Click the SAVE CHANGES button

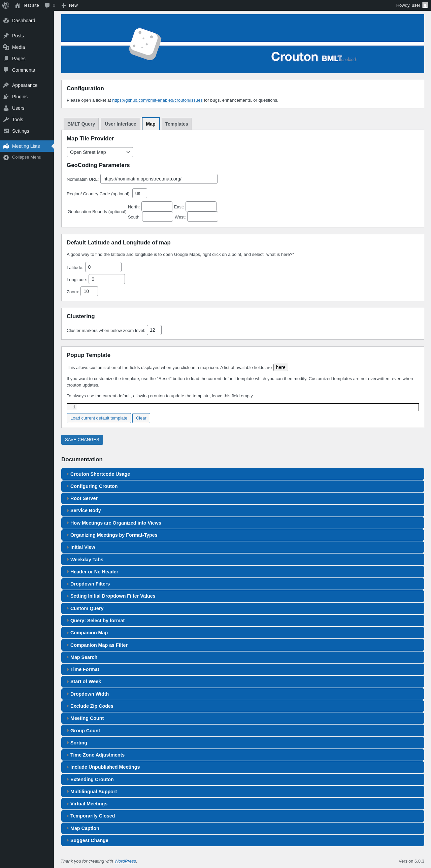pos(82,440)
